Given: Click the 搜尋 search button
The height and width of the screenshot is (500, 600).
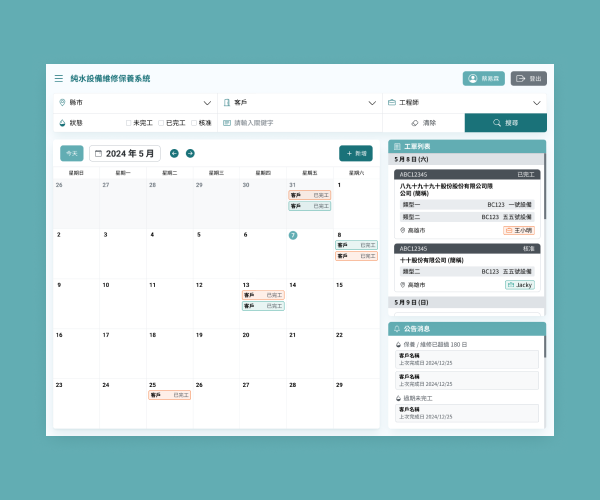Looking at the screenshot, I should point(505,122).
